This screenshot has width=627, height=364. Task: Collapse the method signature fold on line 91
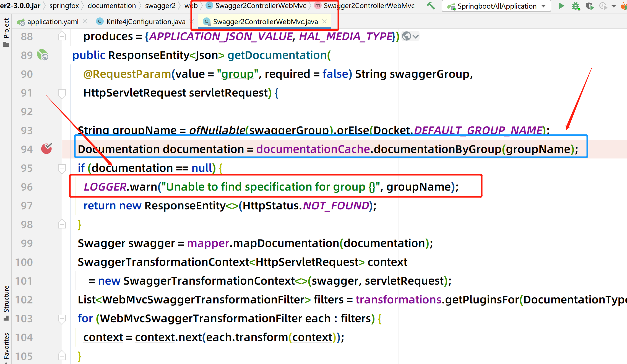62,93
